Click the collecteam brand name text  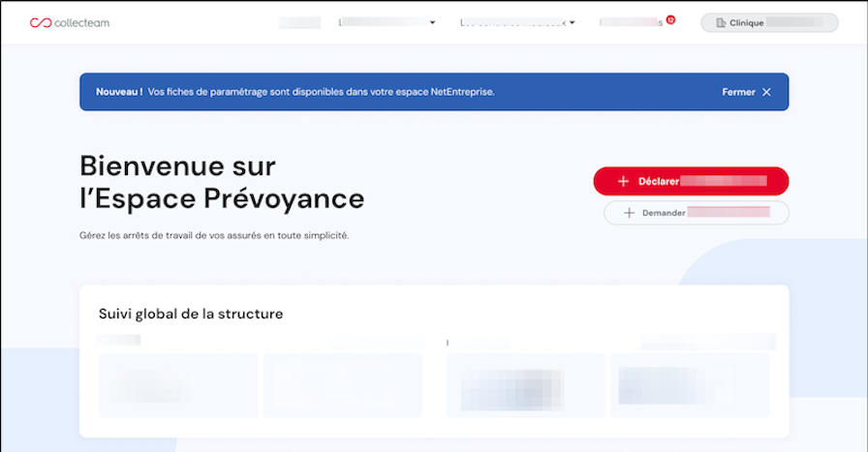pos(82,22)
